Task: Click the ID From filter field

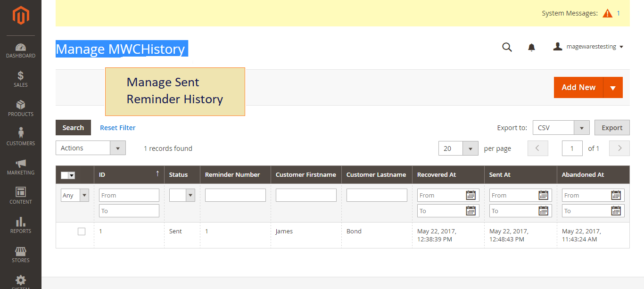Action: pos(129,195)
